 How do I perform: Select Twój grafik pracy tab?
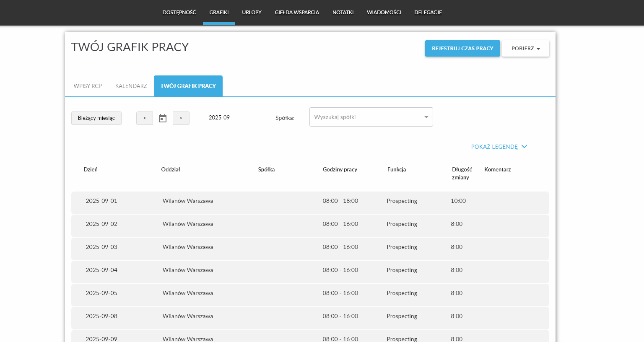pos(188,86)
